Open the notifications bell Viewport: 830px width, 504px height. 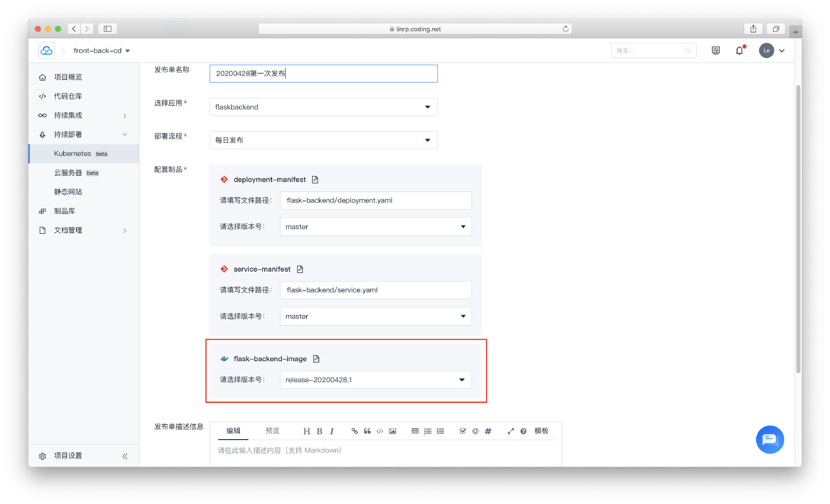pyautogui.click(x=740, y=50)
